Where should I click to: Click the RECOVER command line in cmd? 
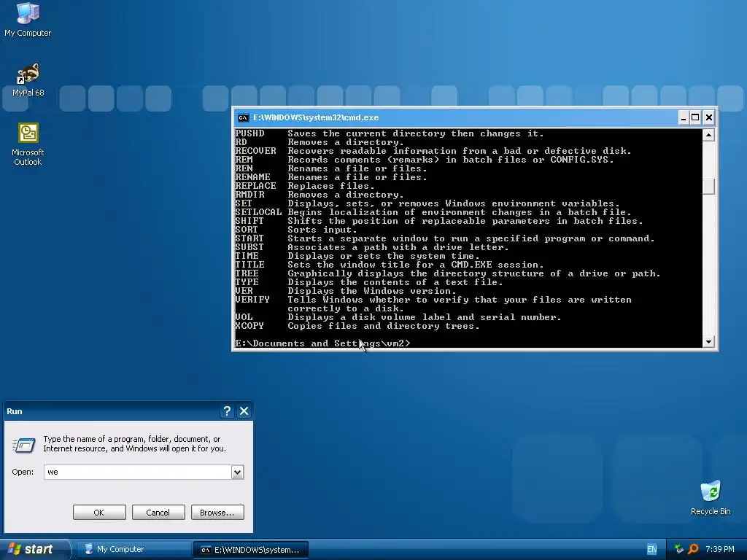click(433, 151)
